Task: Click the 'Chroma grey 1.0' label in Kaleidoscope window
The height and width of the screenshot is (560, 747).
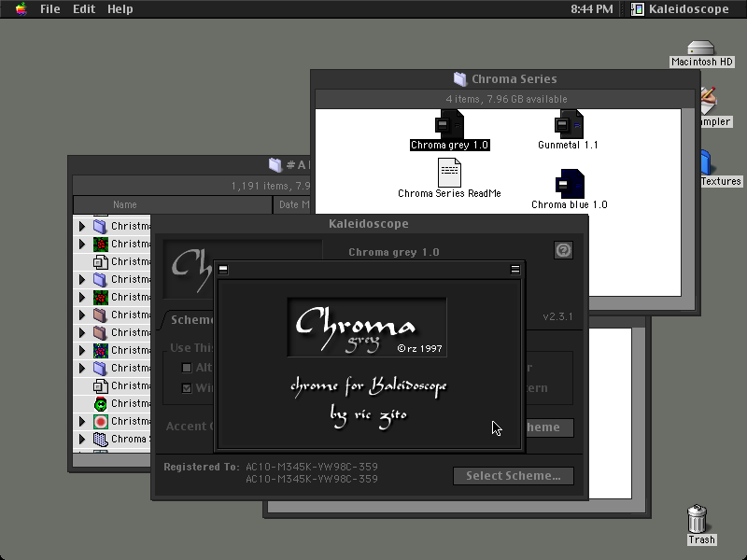Action: point(394,252)
